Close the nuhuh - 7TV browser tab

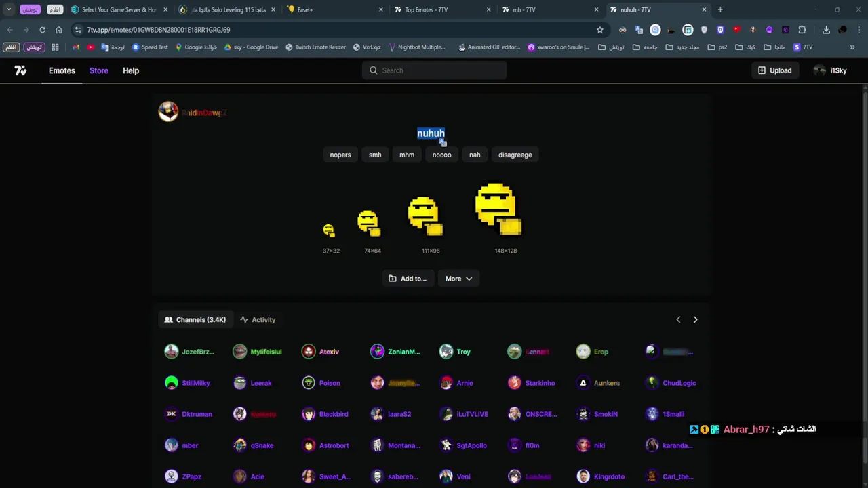[x=704, y=9]
